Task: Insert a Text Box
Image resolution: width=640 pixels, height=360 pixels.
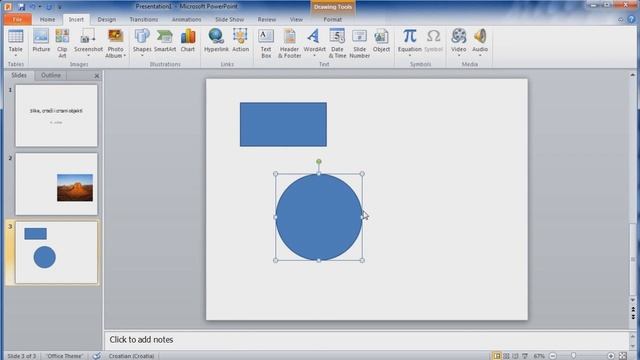Action: coord(266,43)
